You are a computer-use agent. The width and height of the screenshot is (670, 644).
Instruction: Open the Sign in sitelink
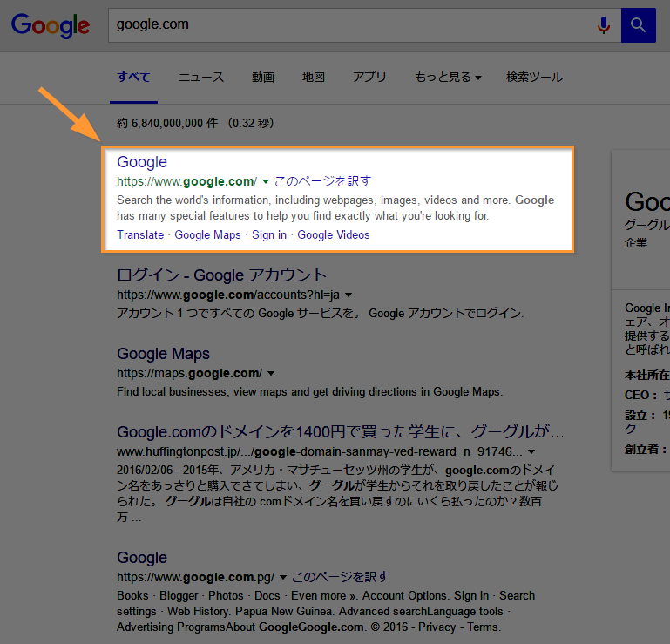click(269, 234)
